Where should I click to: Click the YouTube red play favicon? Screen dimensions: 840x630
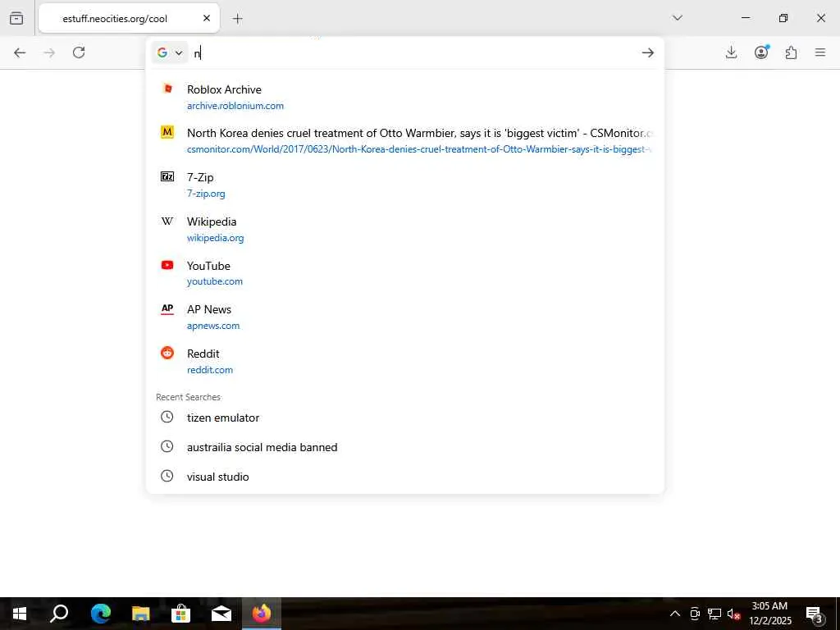[x=167, y=265]
